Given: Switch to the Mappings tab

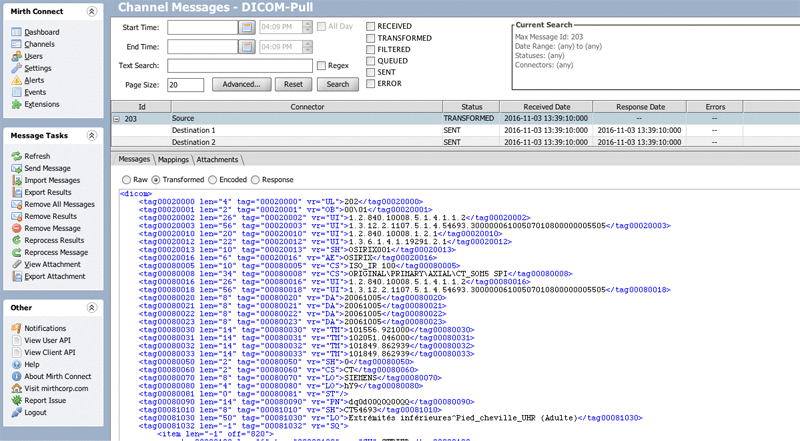Looking at the screenshot, I should 173,160.
